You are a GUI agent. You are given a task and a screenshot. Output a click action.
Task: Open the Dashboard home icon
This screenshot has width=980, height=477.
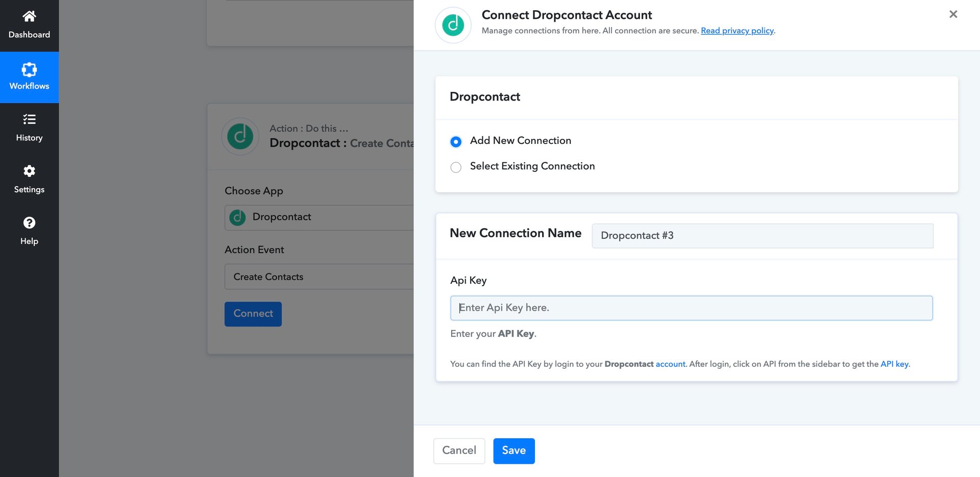click(29, 16)
